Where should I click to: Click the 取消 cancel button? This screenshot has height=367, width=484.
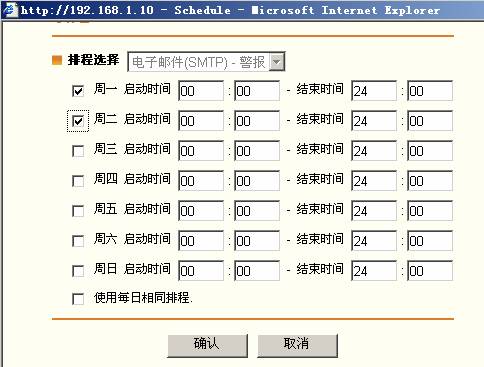tap(297, 346)
